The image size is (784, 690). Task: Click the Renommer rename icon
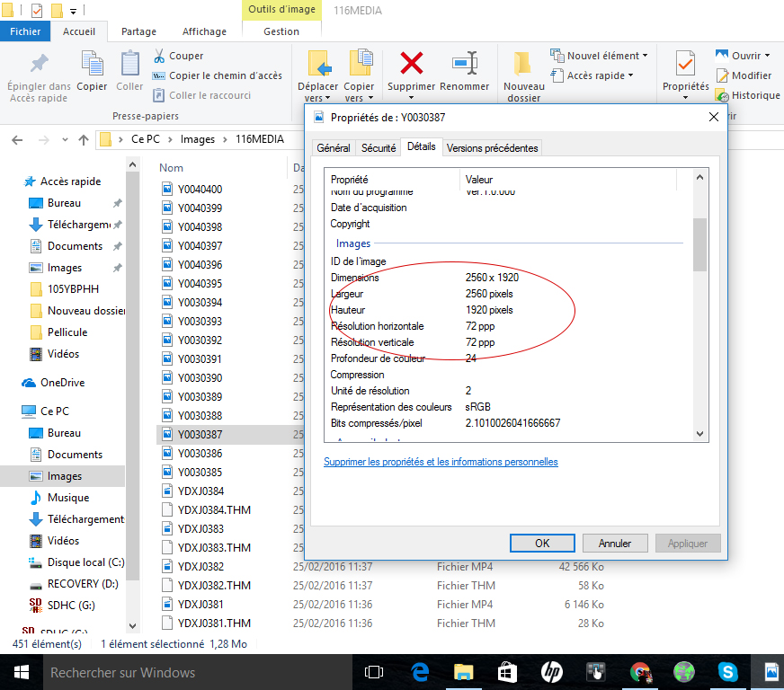(x=465, y=64)
